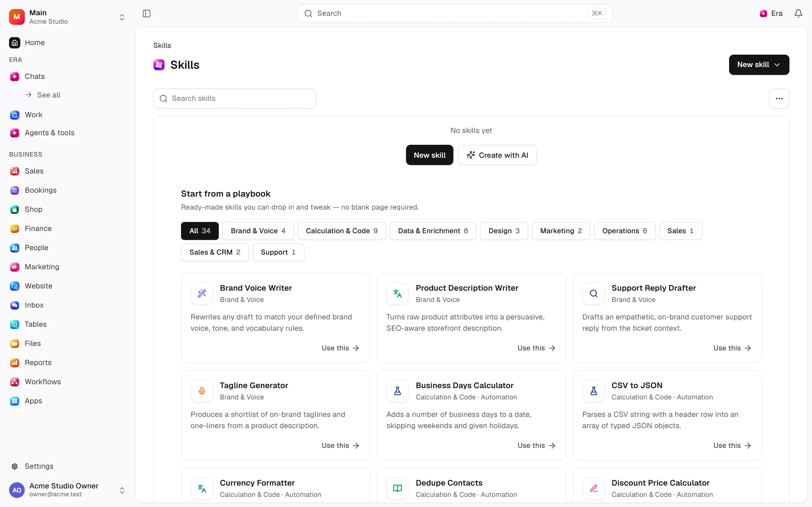Open the New skill dropdown in header

click(759, 65)
